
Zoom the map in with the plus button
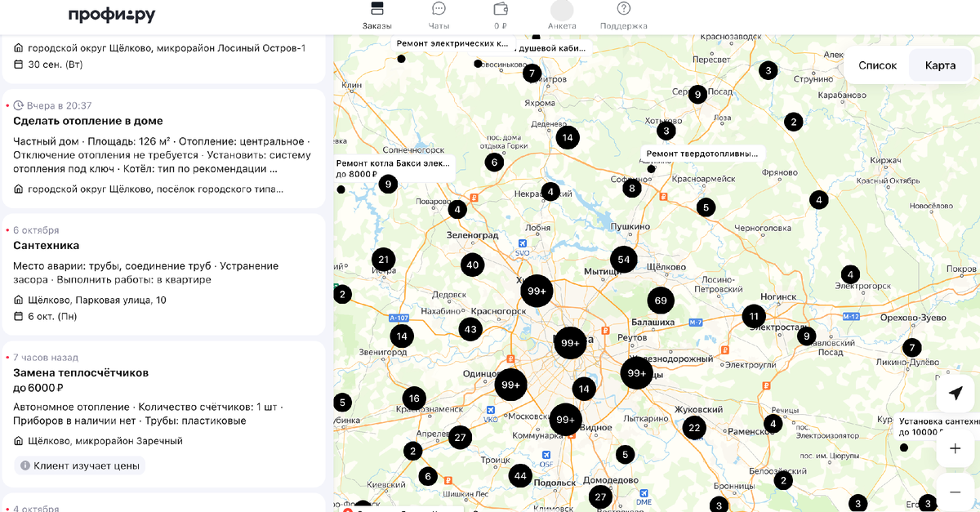955,447
